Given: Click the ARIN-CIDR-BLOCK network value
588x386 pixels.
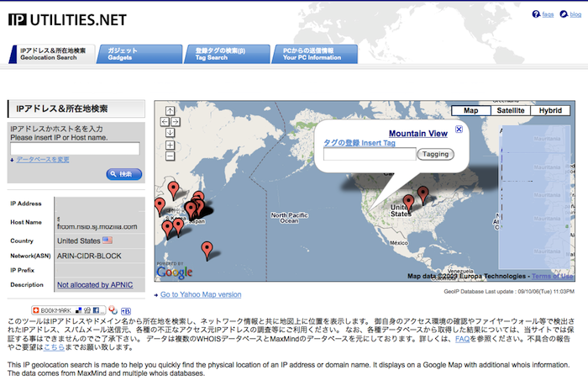Looking at the screenshot, I should click(89, 256).
